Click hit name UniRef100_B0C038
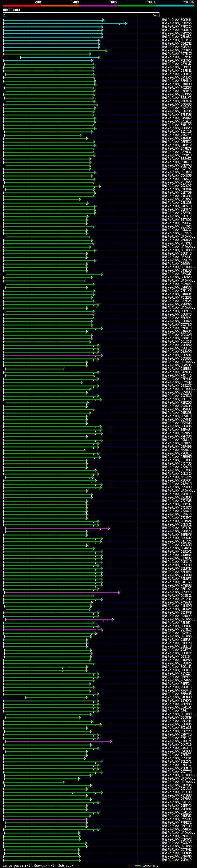The image size is (197, 868). [x=176, y=104]
